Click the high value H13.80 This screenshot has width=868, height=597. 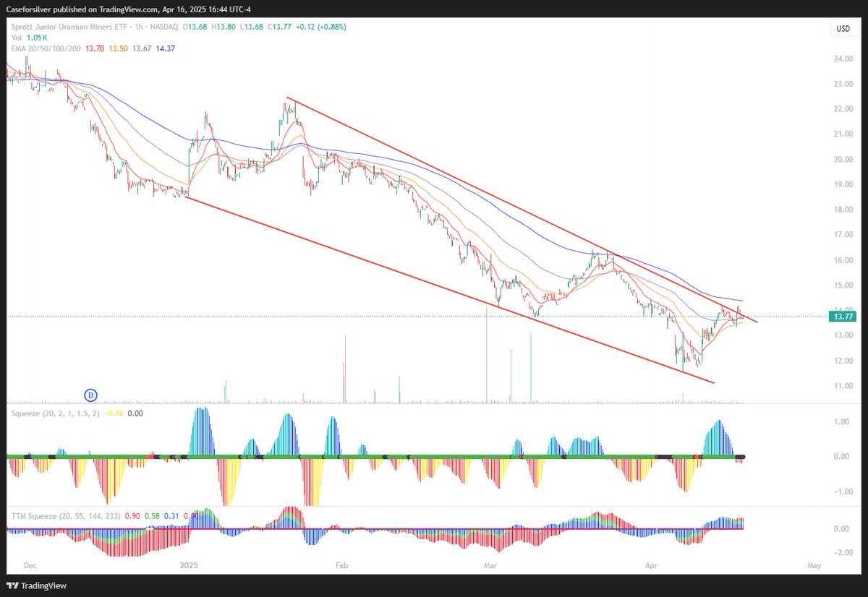coord(223,27)
